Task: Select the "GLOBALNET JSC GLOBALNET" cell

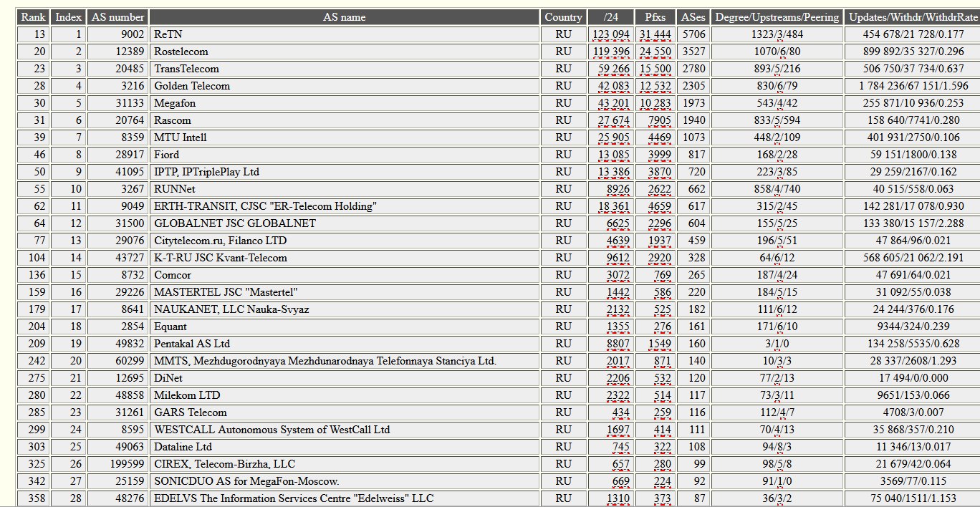Action: pyautogui.click(x=345, y=223)
